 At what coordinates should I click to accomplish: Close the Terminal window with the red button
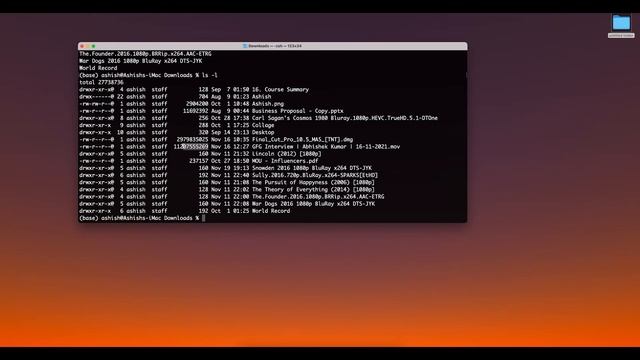(x=82, y=46)
